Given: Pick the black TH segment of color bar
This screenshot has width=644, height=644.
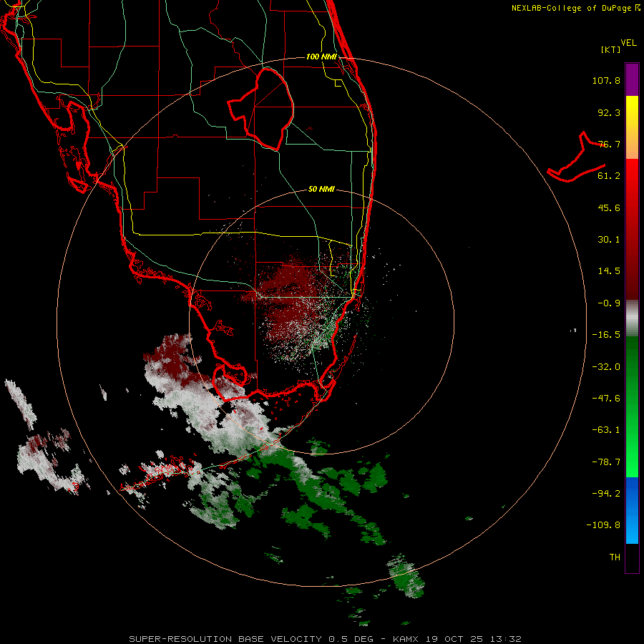Looking at the screenshot, I should click(x=632, y=557).
